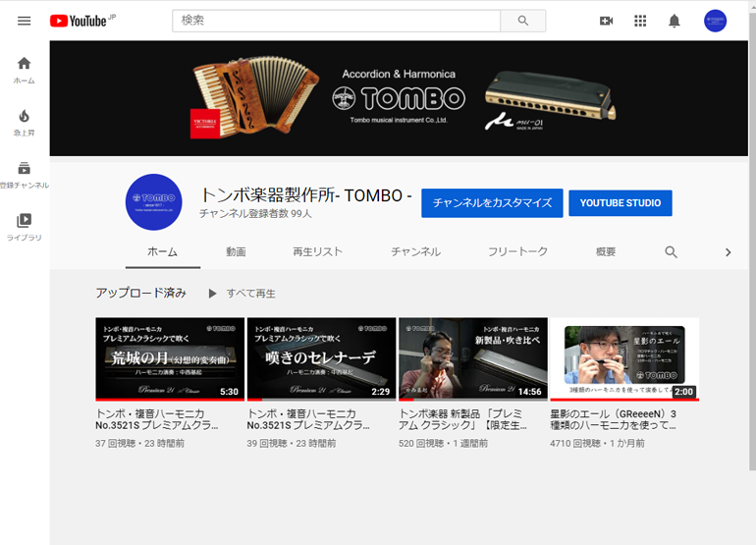Switch to the フリートーク tab

click(517, 251)
